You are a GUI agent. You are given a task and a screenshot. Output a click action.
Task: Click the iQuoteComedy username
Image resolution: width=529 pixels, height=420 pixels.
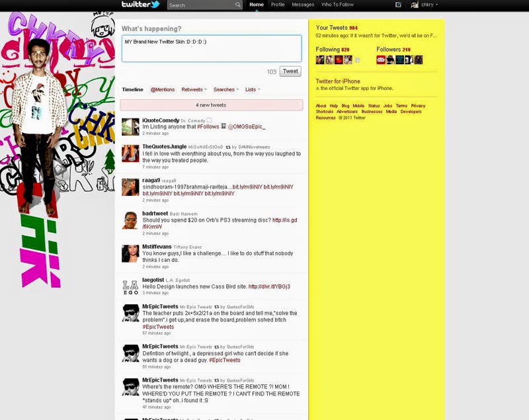161,120
